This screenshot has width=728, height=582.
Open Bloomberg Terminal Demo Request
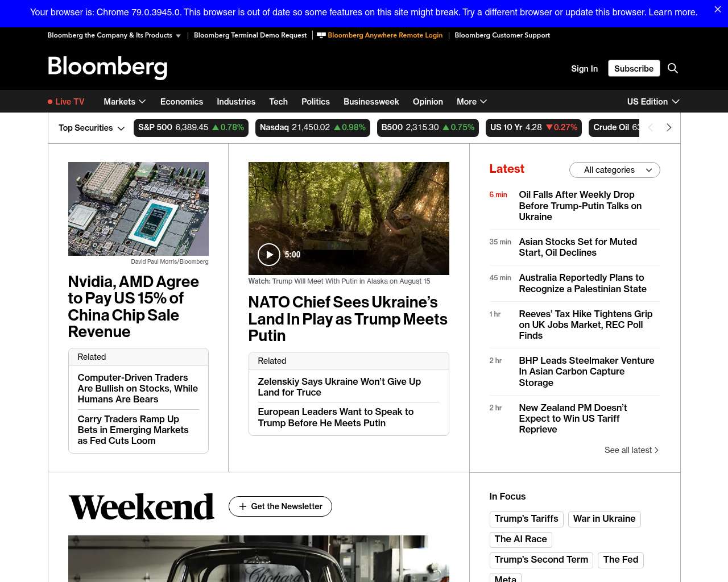click(250, 35)
